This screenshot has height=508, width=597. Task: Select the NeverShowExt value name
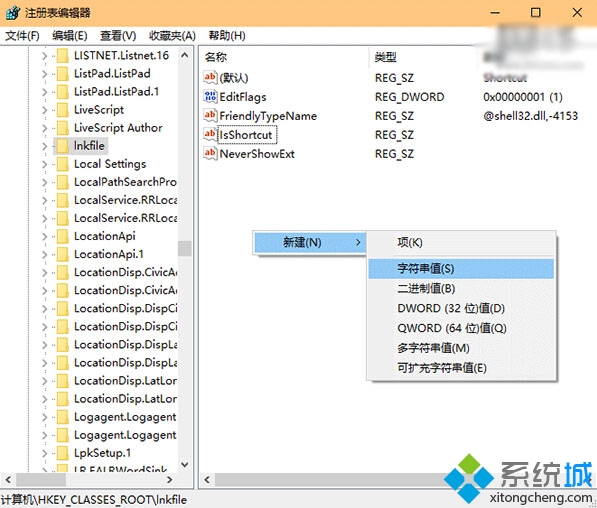click(x=257, y=154)
